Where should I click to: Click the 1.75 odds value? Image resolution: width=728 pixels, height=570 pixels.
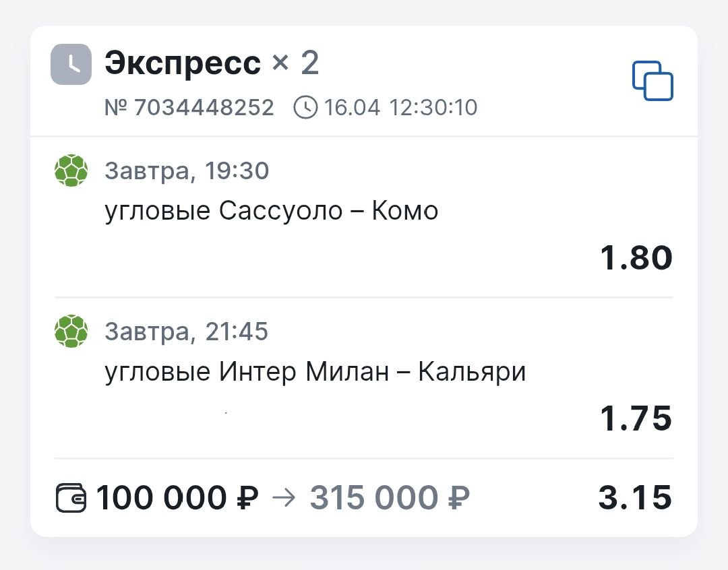(636, 419)
